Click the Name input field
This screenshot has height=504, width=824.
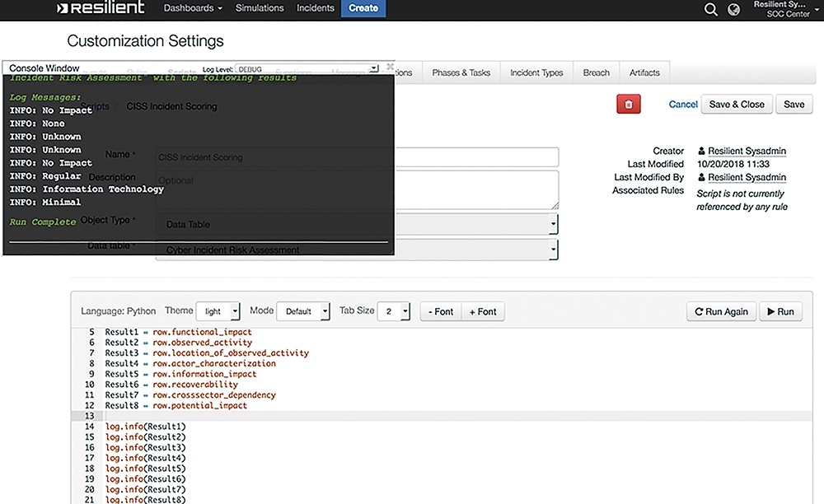357,157
